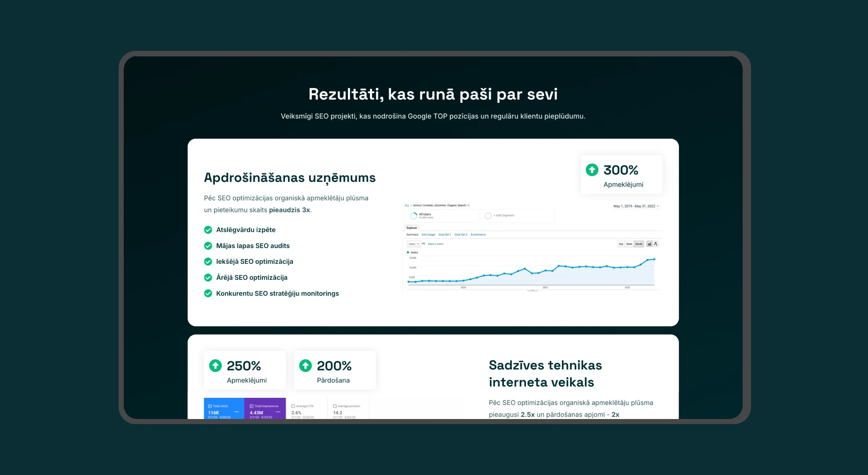Click the Atslēgvārdu izpēte list item text
868x475 pixels.
point(246,230)
